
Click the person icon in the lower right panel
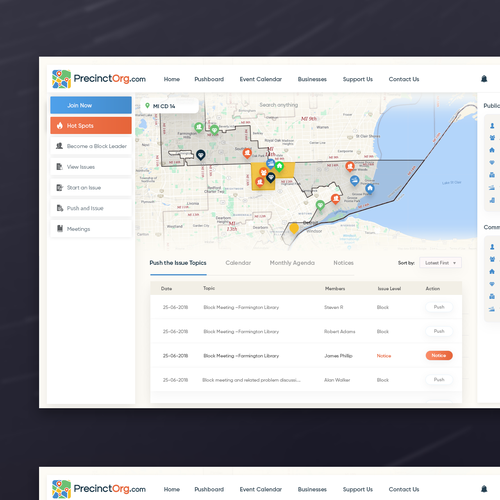(492, 247)
